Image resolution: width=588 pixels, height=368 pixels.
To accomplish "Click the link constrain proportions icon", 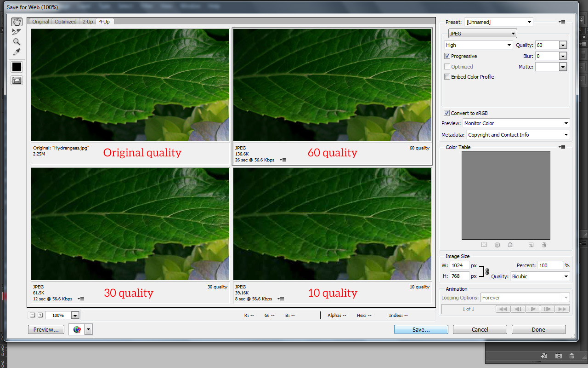I will point(487,271).
